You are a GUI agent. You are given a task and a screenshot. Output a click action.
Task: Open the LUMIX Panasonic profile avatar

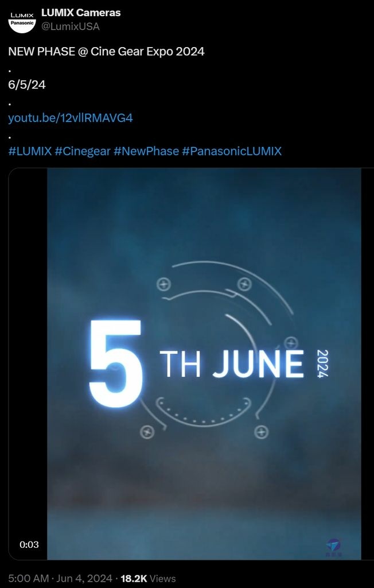[22, 20]
